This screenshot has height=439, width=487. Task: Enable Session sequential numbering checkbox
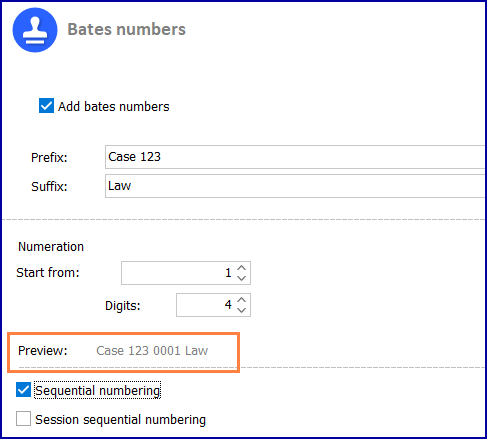pyautogui.click(x=23, y=418)
